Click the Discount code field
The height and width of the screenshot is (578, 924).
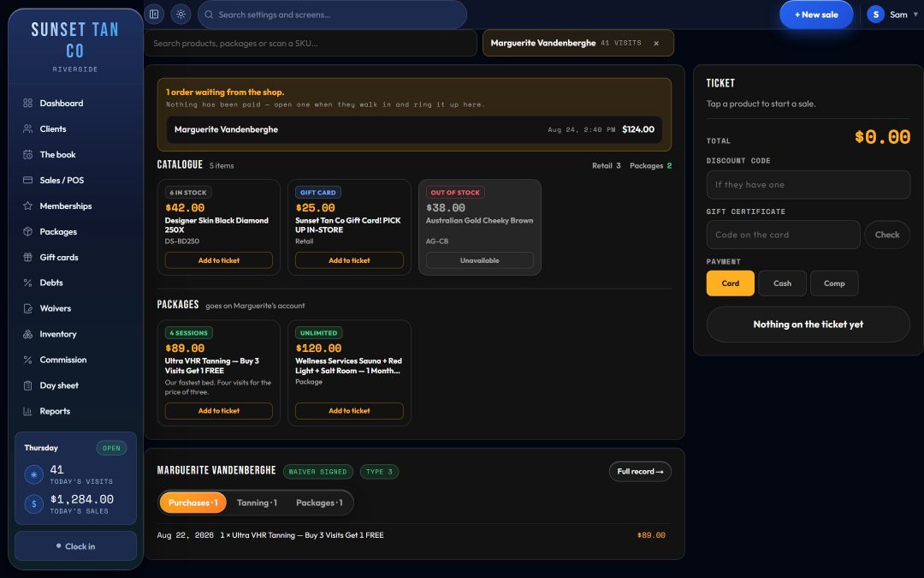[x=808, y=185]
